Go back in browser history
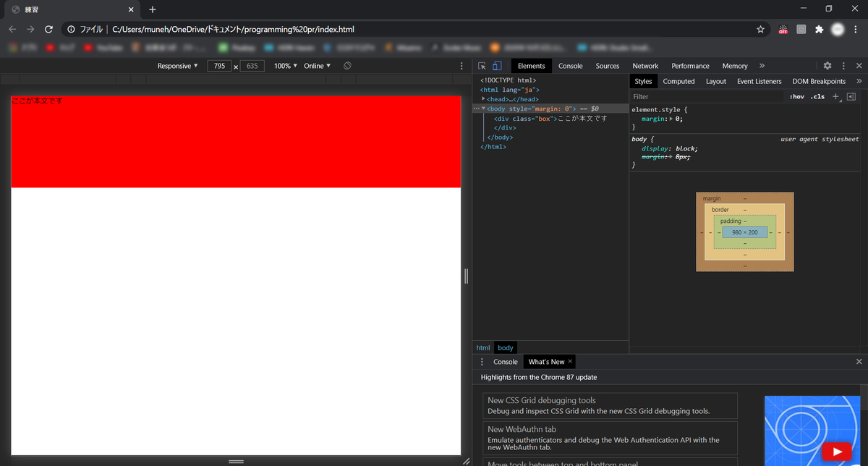 pyautogui.click(x=12, y=30)
